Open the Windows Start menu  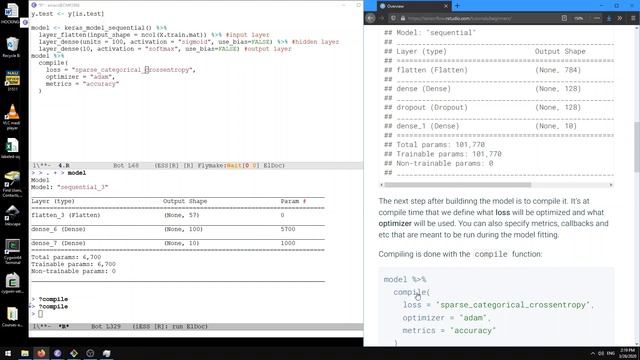tap(8, 353)
